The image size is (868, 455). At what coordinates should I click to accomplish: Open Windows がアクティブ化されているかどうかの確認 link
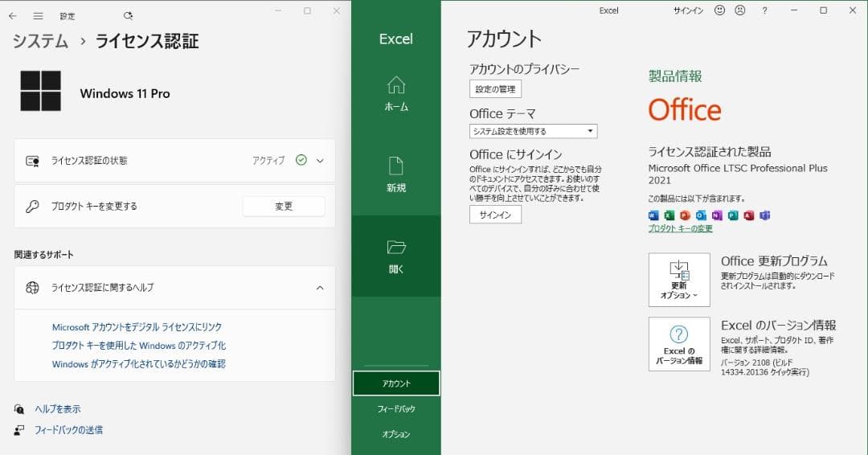pyautogui.click(x=139, y=364)
